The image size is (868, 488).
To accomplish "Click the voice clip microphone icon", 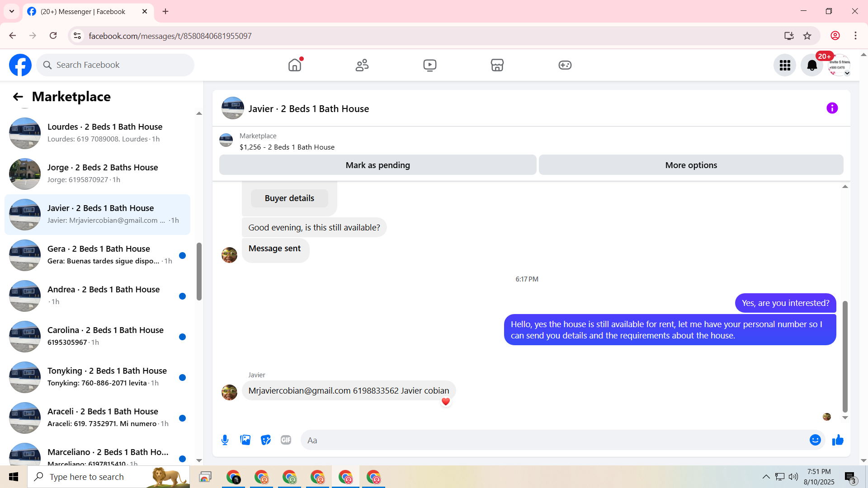I will (225, 440).
